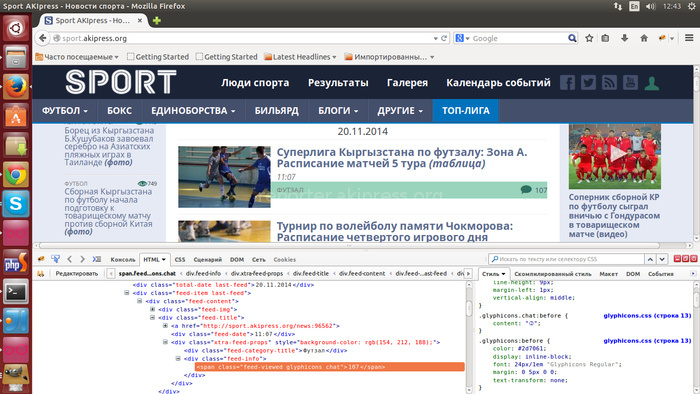The height and width of the screenshot is (394, 700).
Task: Open the site's YouTube icon
Action: pos(630,83)
